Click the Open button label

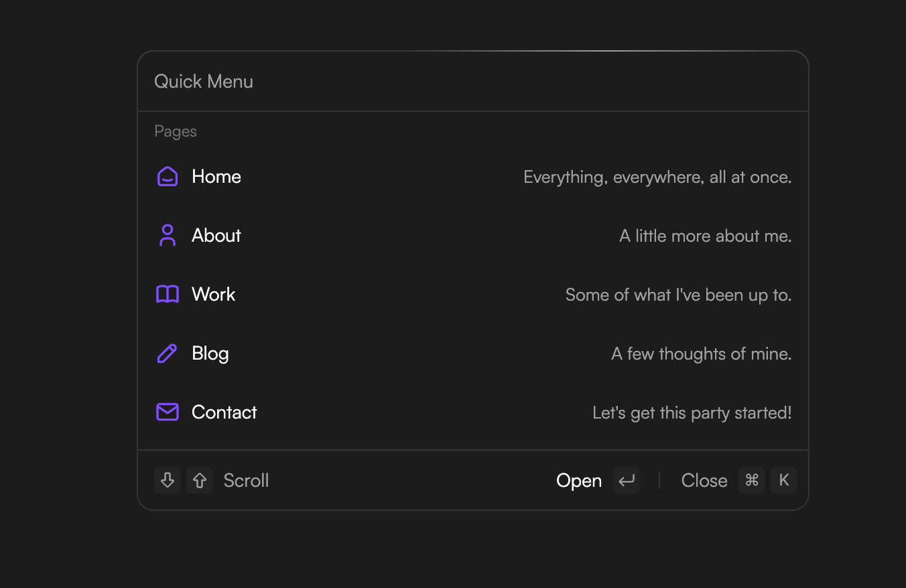click(579, 481)
